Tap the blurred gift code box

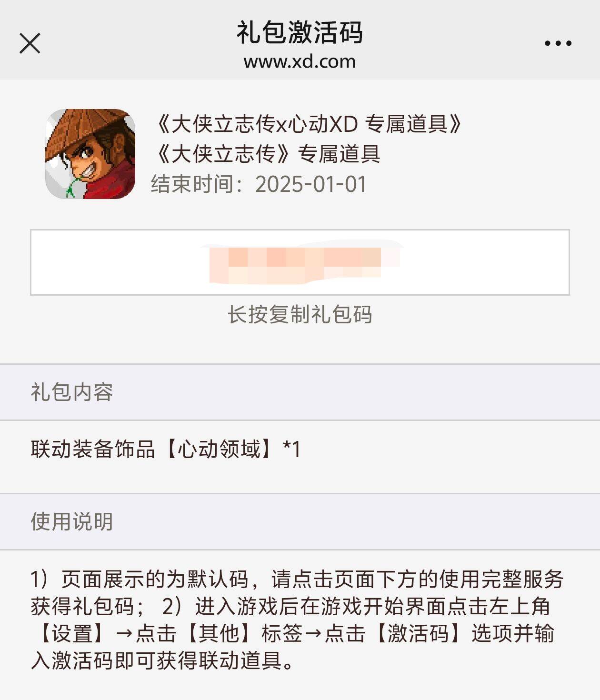(300, 262)
